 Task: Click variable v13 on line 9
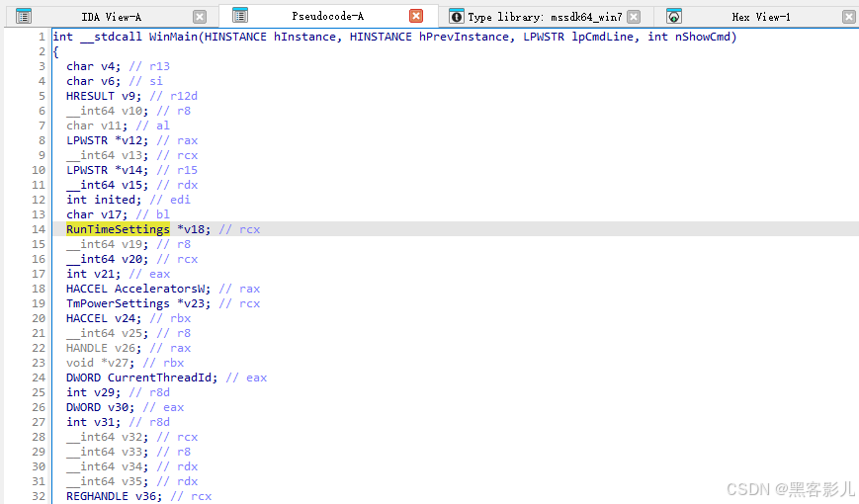click(x=134, y=155)
